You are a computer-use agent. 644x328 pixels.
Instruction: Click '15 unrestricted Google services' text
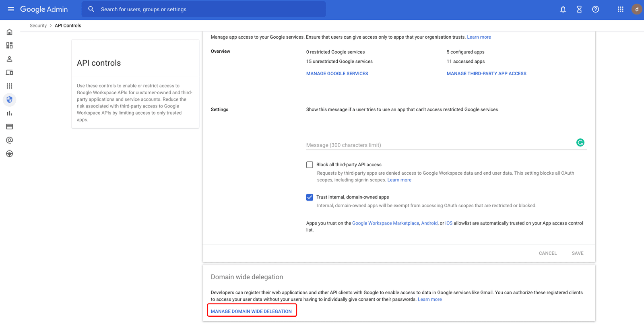coord(339,62)
